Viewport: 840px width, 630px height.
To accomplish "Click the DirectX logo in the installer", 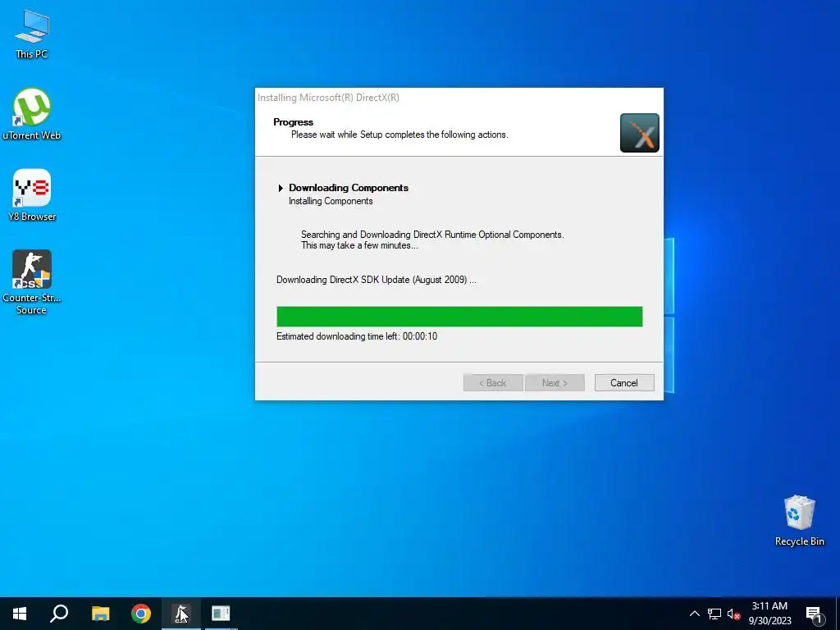I will (x=640, y=133).
